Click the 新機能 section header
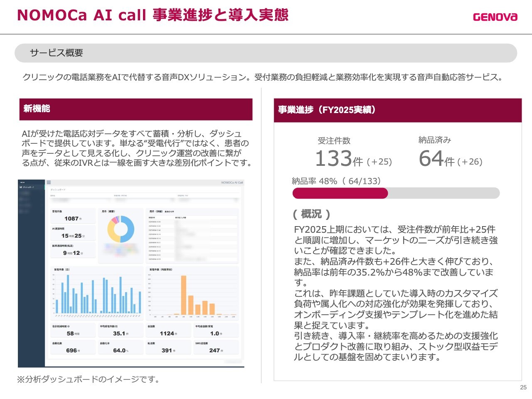 coord(136,109)
